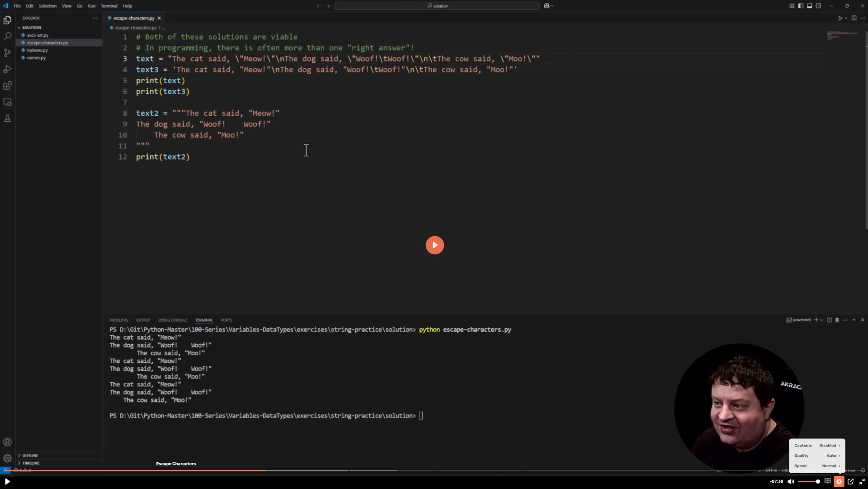This screenshot has width=868, height=489.
Task: Adjust the video volume slider
Action: pyautogui.click(x=809, y=481)
